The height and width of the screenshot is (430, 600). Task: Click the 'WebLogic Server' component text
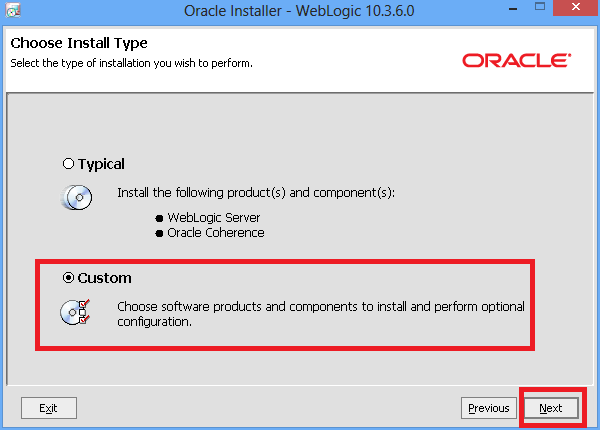(214, 218)
